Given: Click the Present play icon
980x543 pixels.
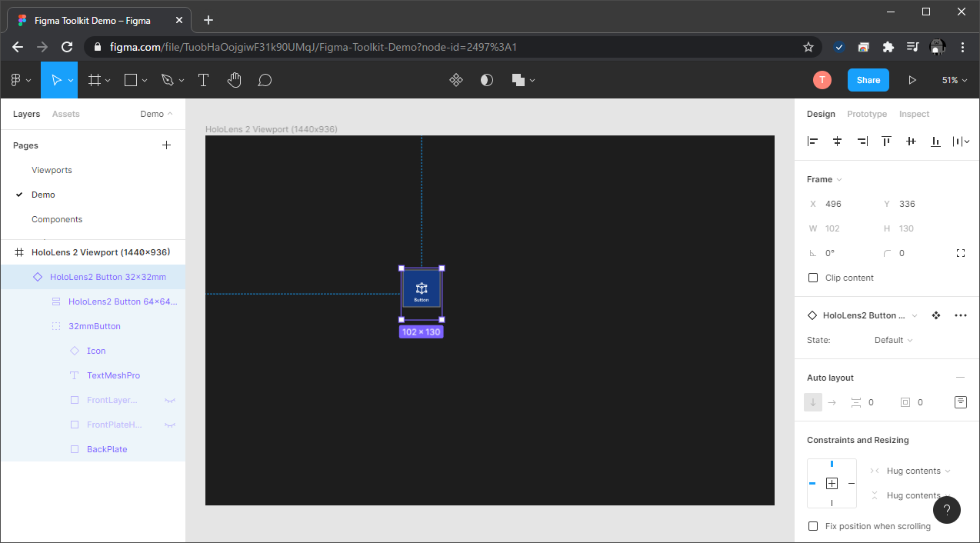Looking at the screenshot, I should [x=912, y=80].
